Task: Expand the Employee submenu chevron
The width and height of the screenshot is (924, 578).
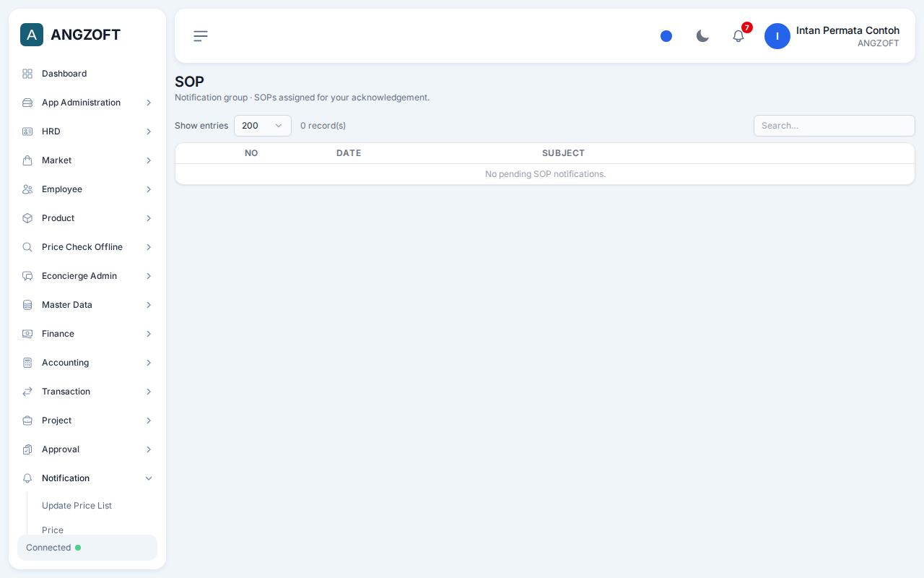Action: coord(149,189)
